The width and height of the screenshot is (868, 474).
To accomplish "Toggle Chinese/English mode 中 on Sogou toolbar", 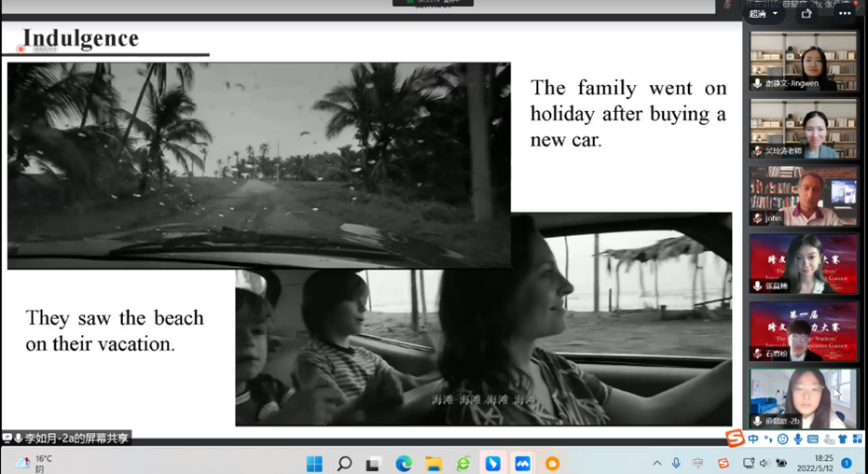I will point(753,439).
